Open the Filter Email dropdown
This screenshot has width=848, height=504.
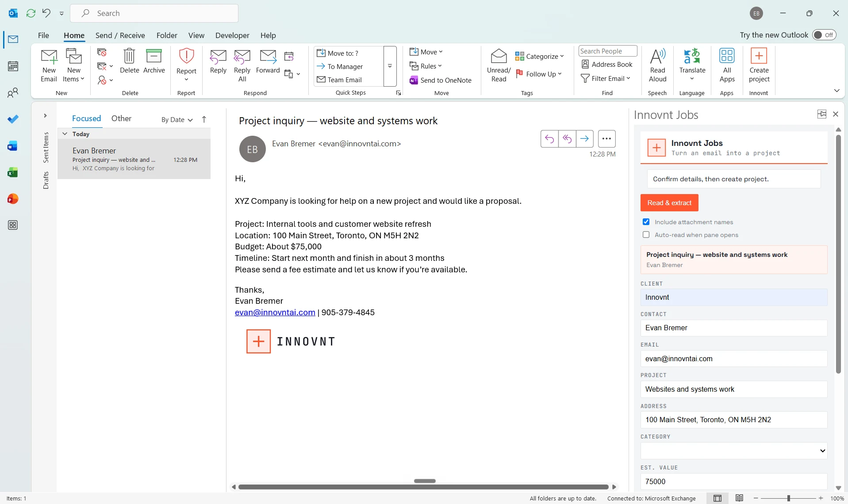click(606, 79)
